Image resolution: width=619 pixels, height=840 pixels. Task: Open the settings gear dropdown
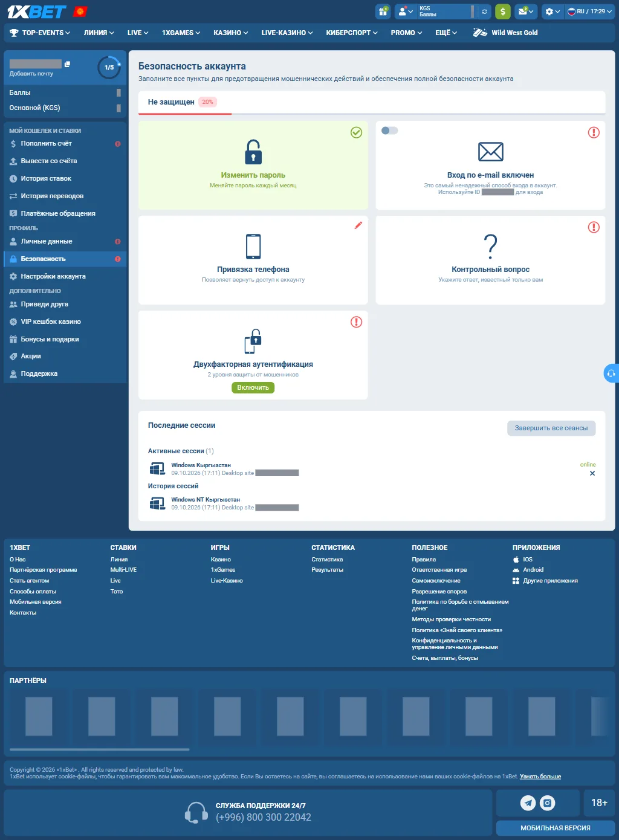552,11
